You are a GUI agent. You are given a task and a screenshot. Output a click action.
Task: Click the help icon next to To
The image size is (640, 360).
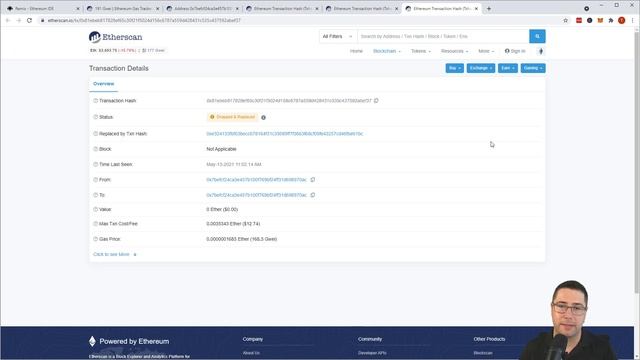tap(96, 195)
